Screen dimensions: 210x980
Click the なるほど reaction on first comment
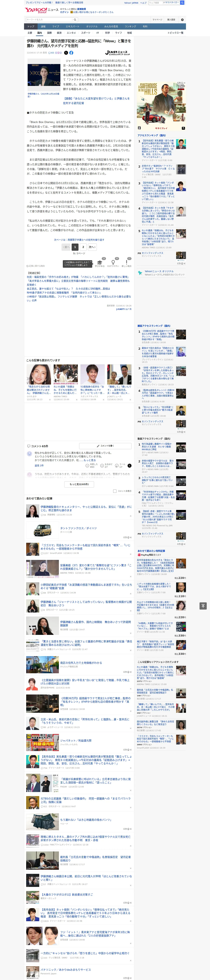tap(106, 465)
